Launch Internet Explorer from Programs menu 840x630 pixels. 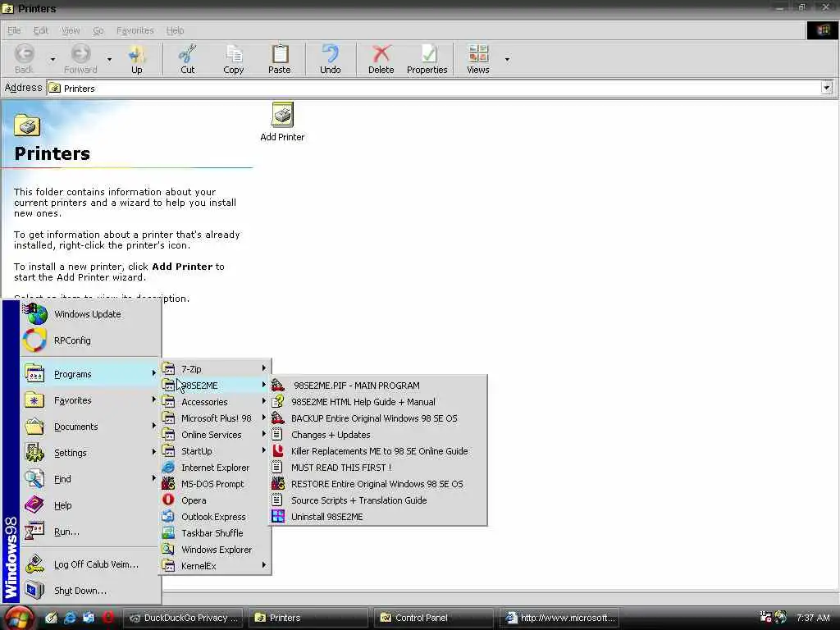click(x=216, y=467)
